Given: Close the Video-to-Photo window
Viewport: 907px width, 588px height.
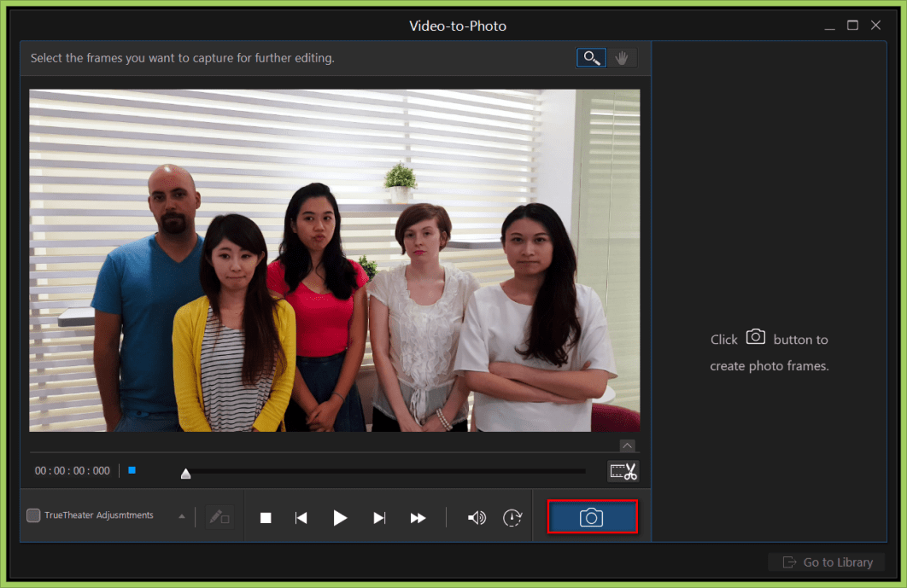Looking at the screenshot, I should (x=875, y=26).
